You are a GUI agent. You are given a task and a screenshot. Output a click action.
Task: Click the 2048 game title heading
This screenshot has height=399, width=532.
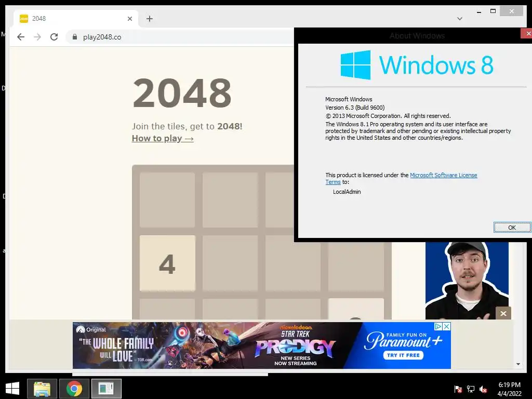182,93
